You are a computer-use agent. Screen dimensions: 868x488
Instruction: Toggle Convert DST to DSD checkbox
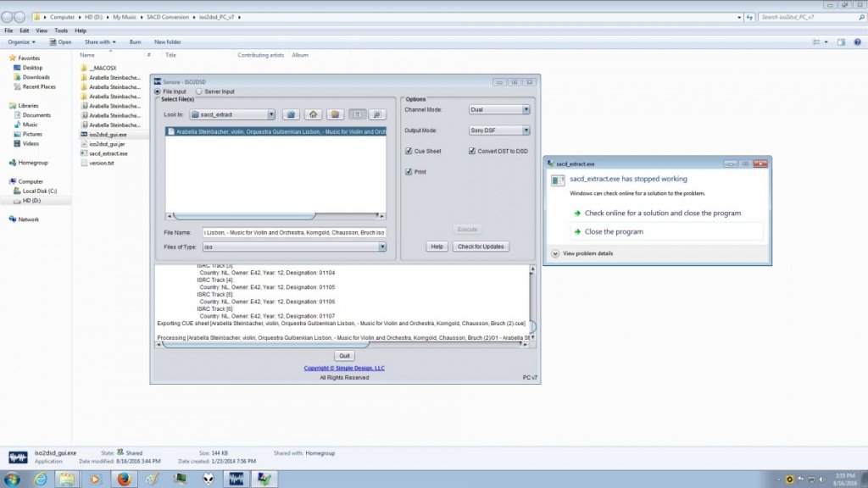[x=472, y=151]
